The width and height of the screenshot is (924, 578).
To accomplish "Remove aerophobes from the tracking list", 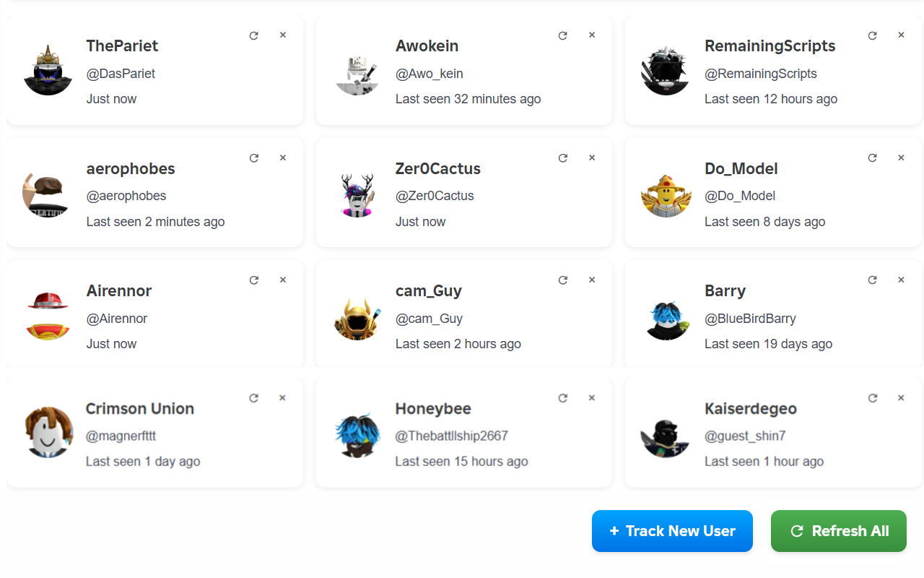I will pos(283,158).
